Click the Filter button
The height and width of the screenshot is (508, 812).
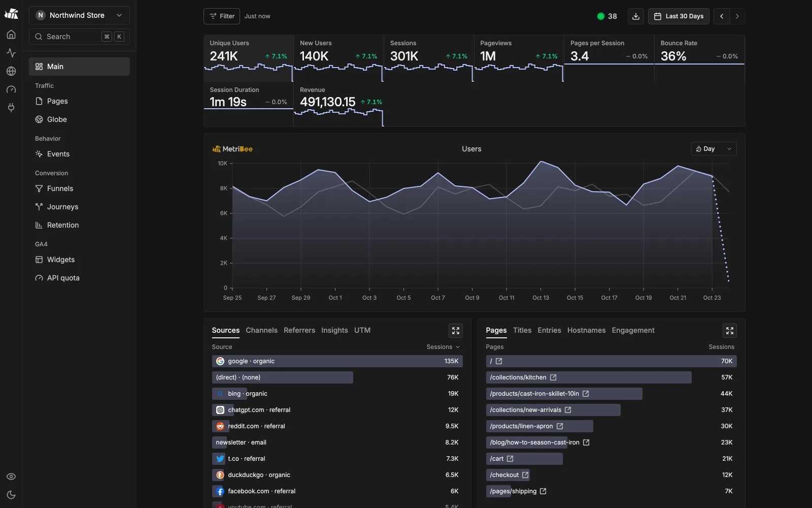[x=222, y=16]
